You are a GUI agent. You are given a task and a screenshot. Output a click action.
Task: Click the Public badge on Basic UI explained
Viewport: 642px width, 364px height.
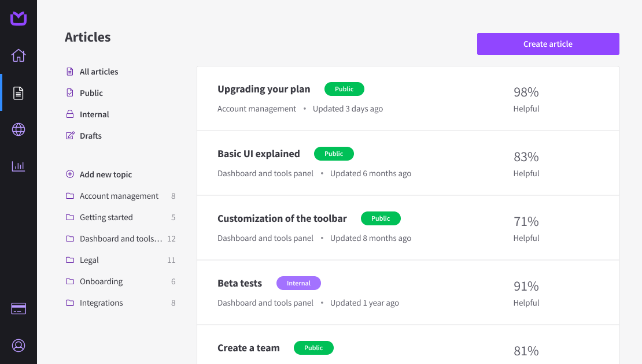point(334,153)
